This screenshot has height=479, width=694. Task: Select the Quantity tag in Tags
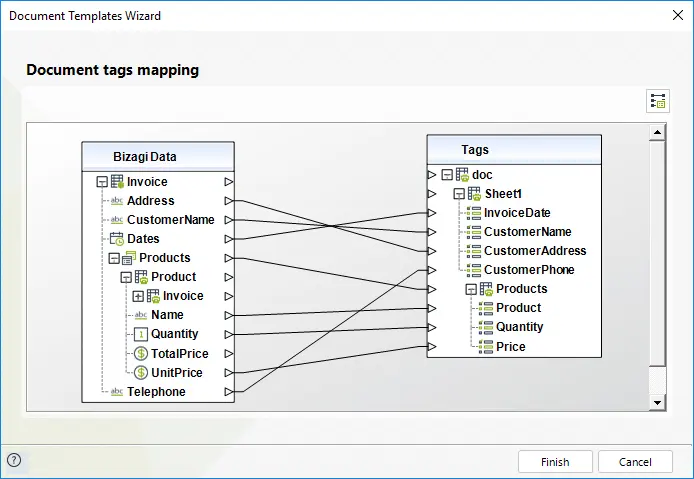[519, 327]
